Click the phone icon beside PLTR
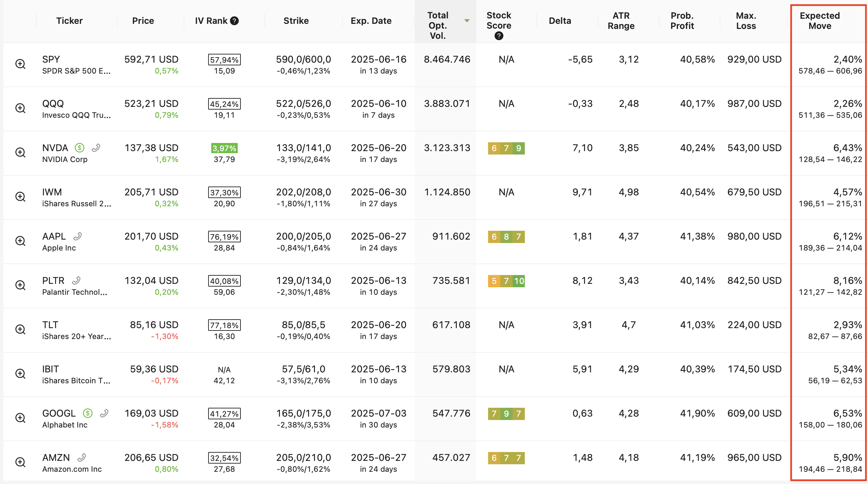868x484 pixels. tap(77, 280)
